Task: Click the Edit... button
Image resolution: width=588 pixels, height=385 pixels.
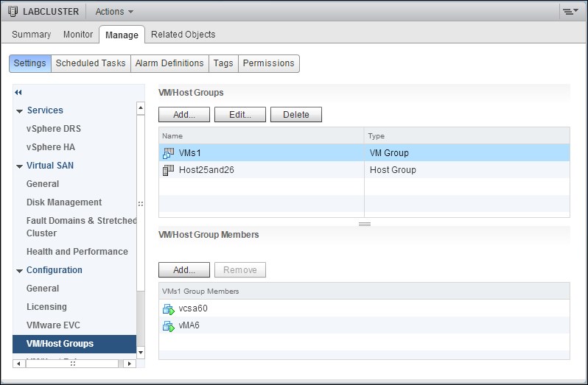Action: (x=240, y=115)
